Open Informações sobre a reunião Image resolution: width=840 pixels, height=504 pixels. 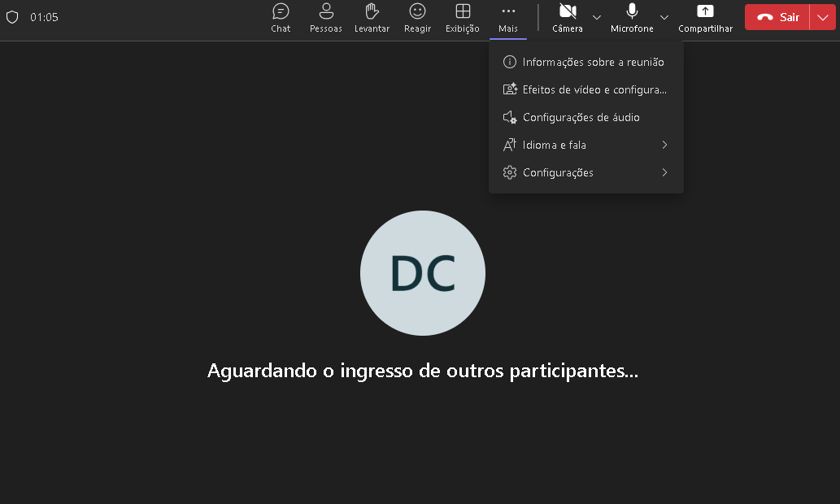coord(586,62)
